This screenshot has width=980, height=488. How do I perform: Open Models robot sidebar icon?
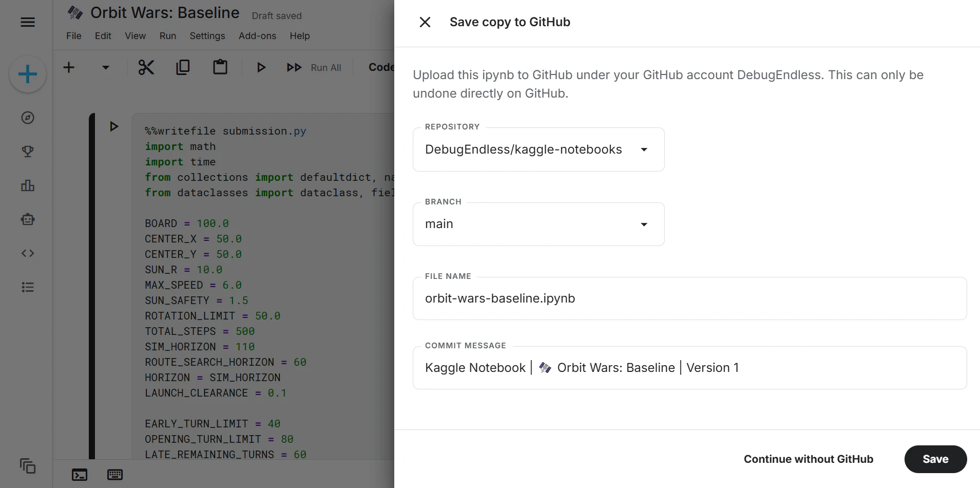(x=28, y=219)
